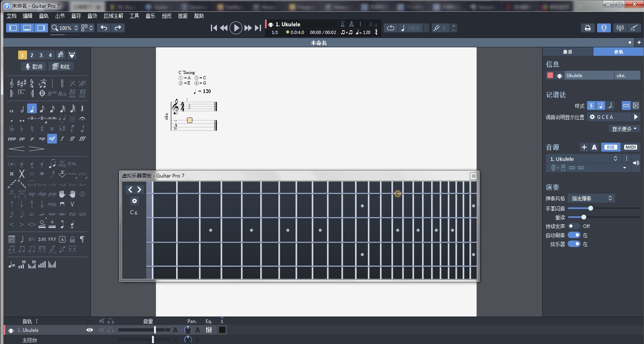The width and height of the screenshot is (644, 344).
Task: Open the 文档 menu
Action: click(12, 16)
